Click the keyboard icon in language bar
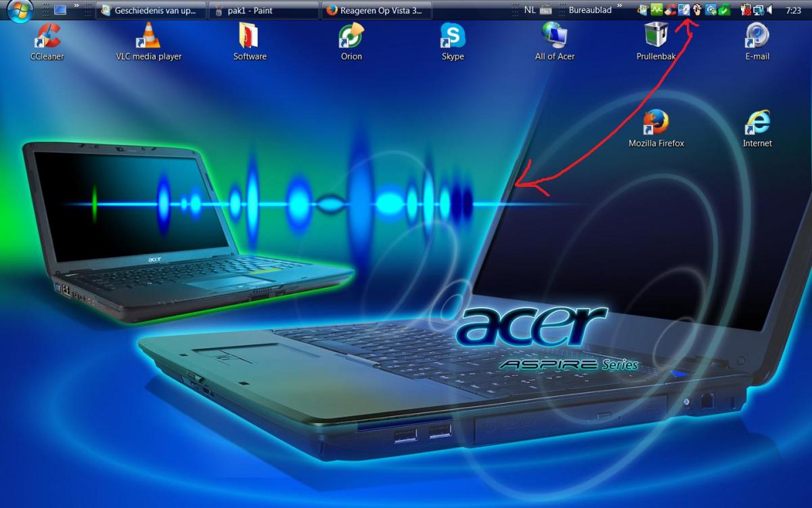This screenshot has height=508, width=812. pyautogui.click(x=546, y=10)
